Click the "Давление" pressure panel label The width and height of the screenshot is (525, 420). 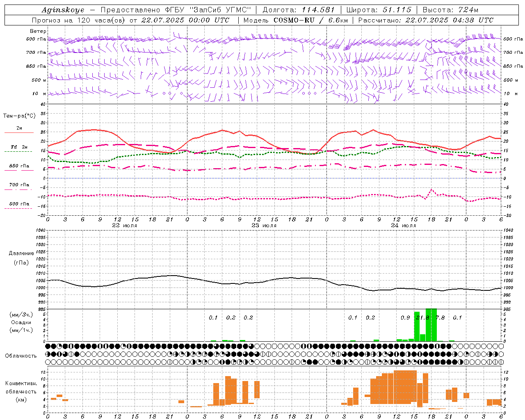coord(21,253)
